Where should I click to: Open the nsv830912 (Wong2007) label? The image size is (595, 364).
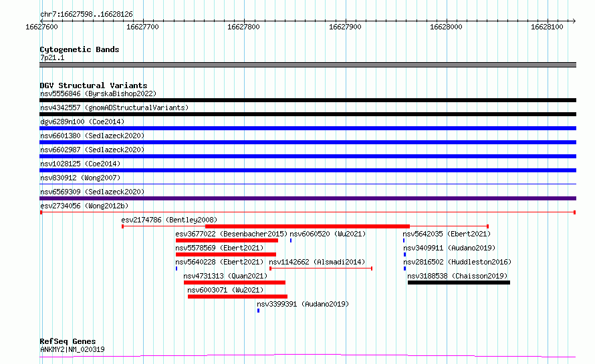(x=80, y=178)
